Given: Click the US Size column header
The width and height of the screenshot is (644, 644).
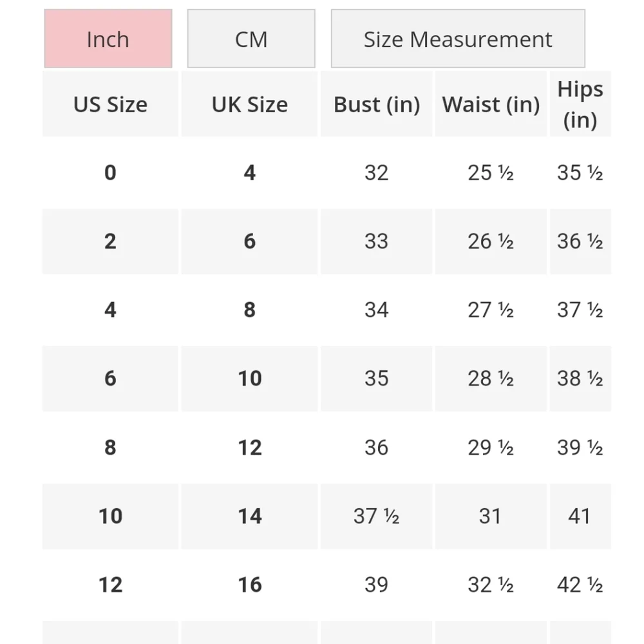Looking at the screenshot, I should (x=110, y=104).
